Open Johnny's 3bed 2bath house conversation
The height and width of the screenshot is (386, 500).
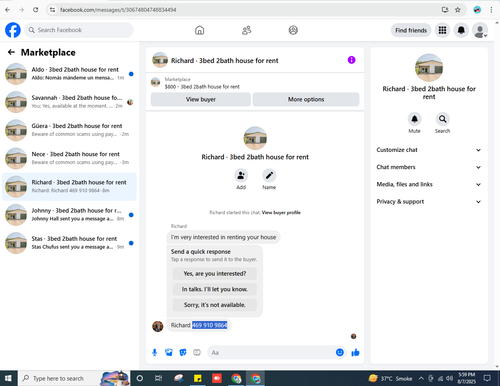click(x=69, y=215)
